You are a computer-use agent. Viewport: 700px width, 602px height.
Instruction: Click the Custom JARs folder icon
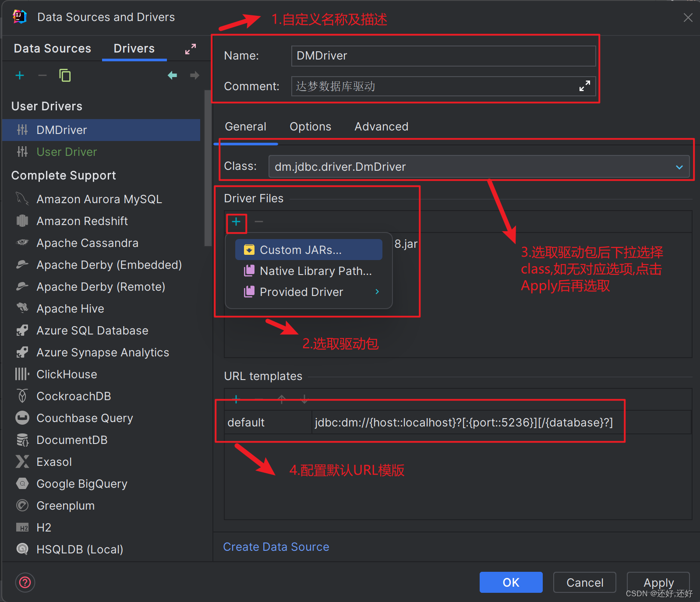249,250
